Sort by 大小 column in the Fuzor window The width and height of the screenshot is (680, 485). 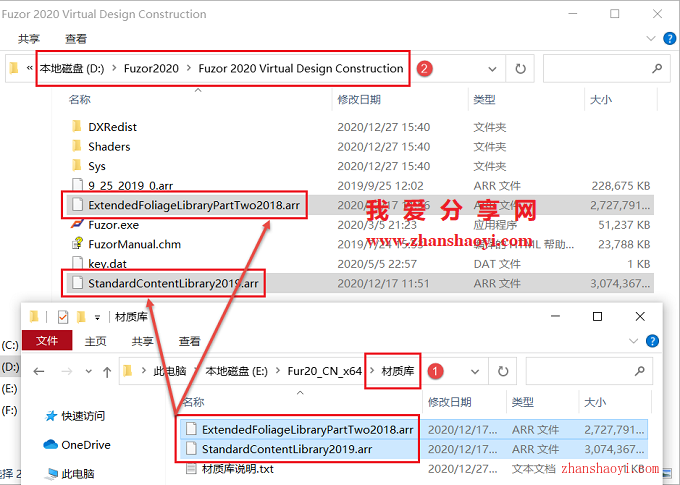tap(601, 99)
